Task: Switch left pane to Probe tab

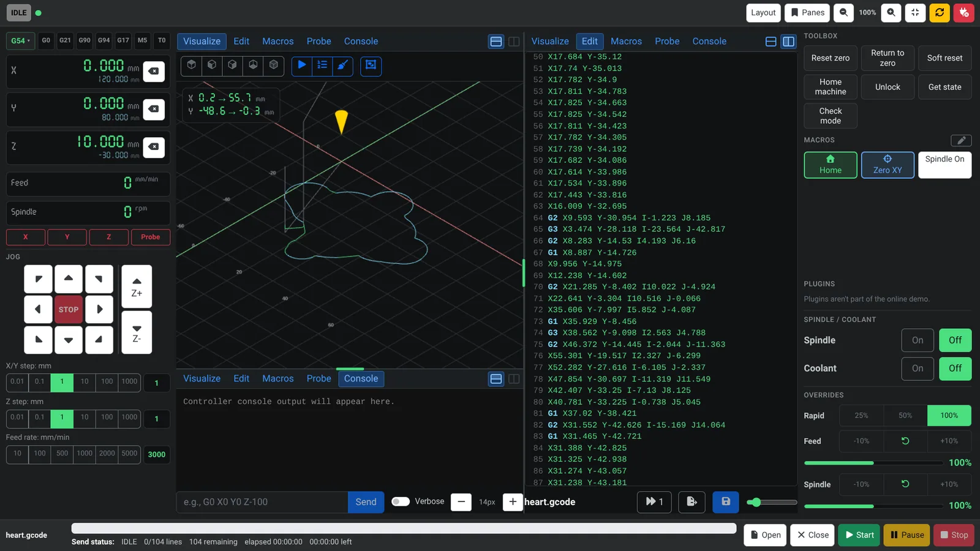Action: point(318,42)
